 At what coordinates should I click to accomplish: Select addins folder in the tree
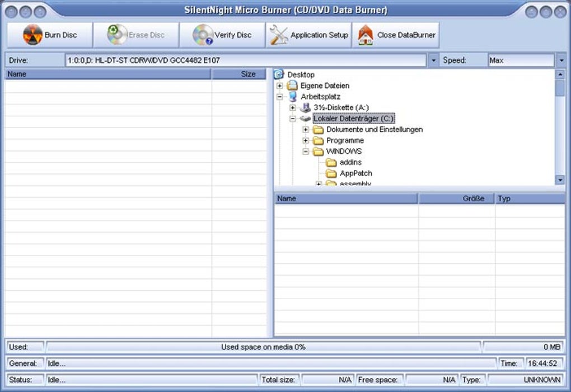coord(350,162)
